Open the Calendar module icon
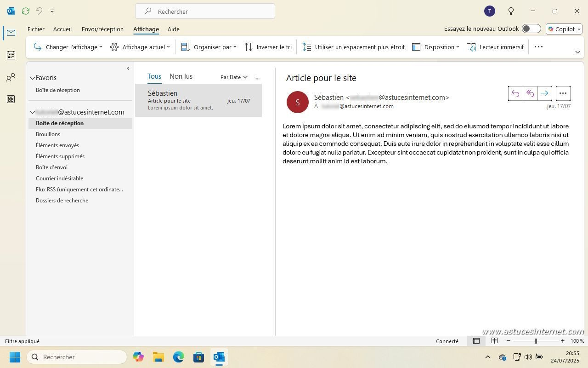 11,55
